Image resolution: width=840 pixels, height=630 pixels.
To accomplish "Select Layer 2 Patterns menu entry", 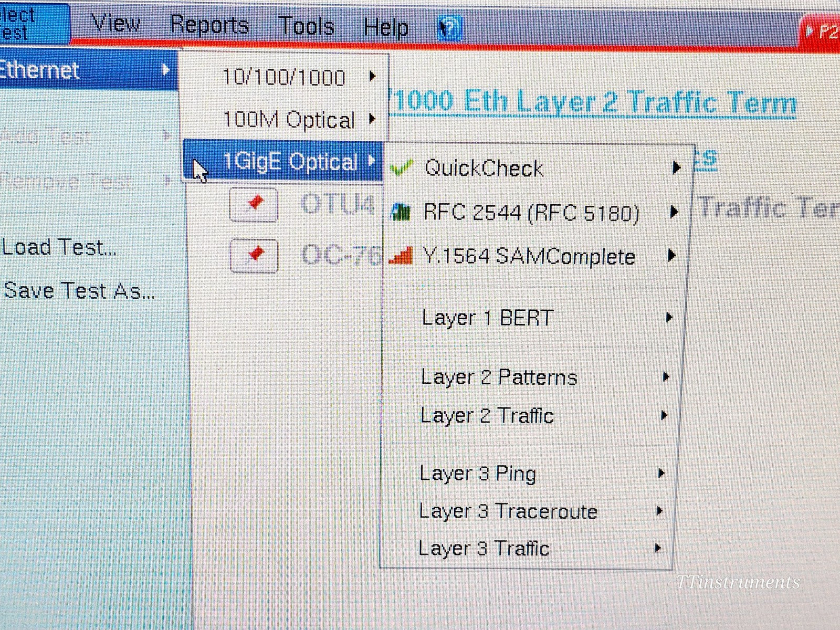I will [498, 377].
